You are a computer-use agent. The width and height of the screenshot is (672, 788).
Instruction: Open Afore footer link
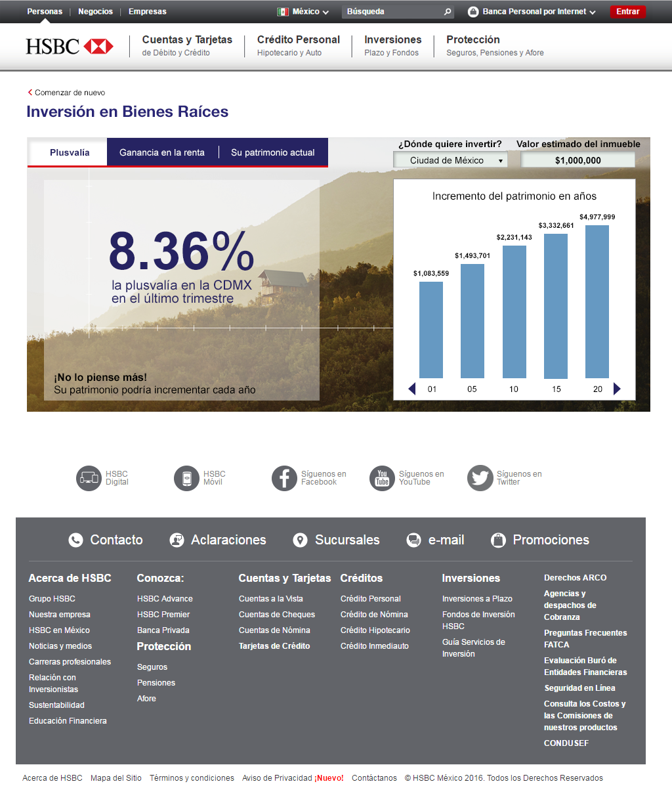point(146,699)
